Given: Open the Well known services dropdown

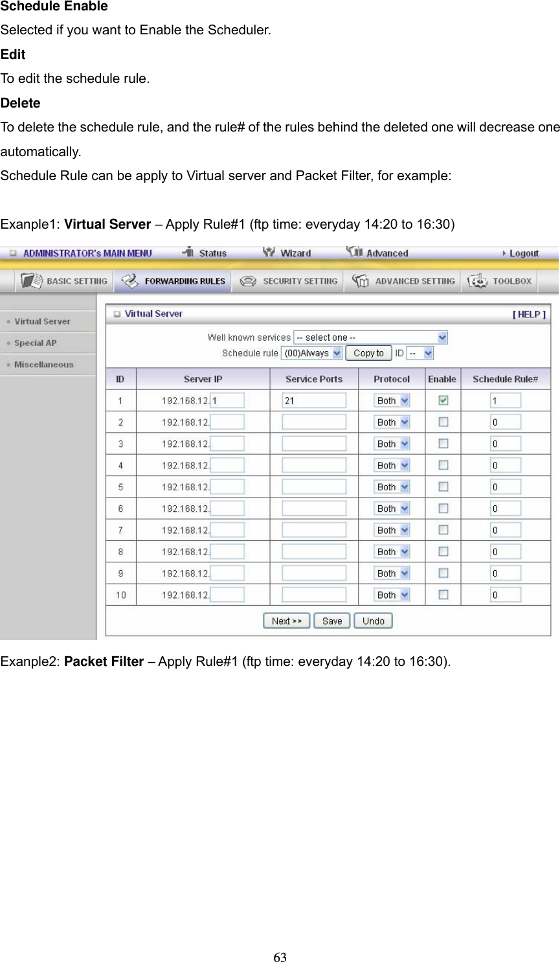Looking at the screenshot, I should tap(370, 337).
